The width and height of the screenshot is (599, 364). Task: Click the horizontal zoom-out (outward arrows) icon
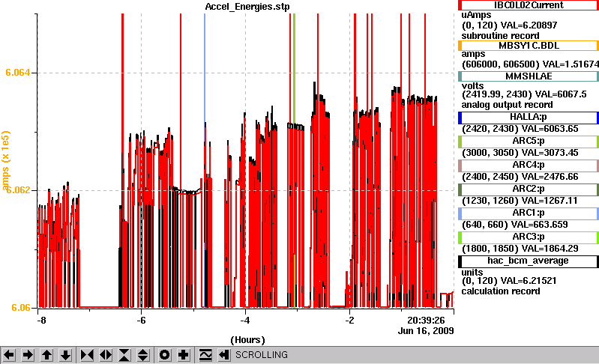[106, 355]
